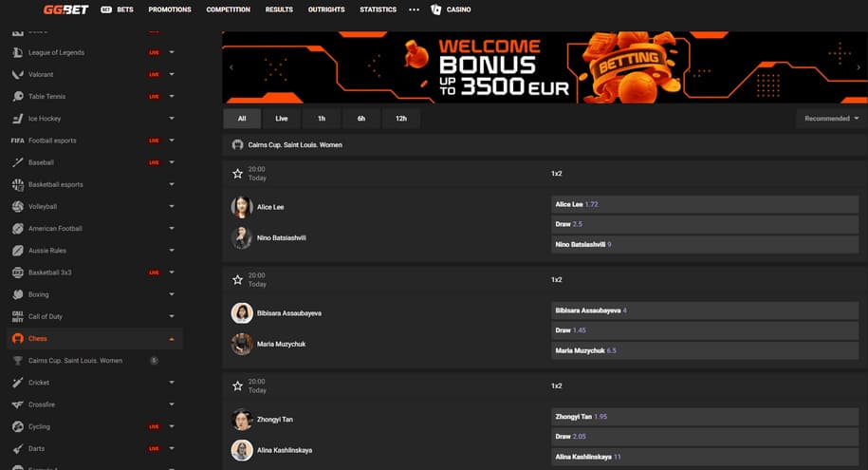Bet on Draw at 1.45
868x470 pixels.
(x=705, y=330)
